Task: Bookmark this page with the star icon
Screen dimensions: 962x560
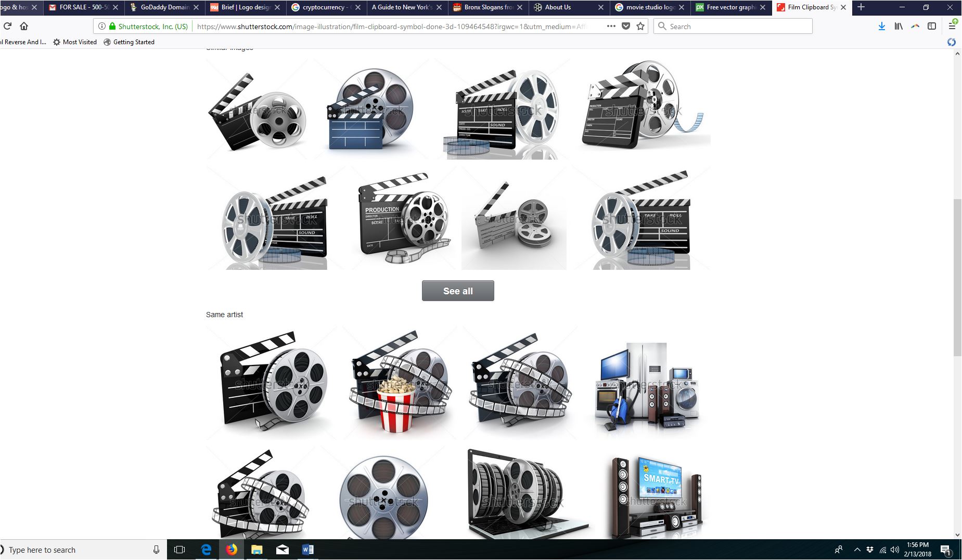Action: pyautogui.click(x=640, y=27)
